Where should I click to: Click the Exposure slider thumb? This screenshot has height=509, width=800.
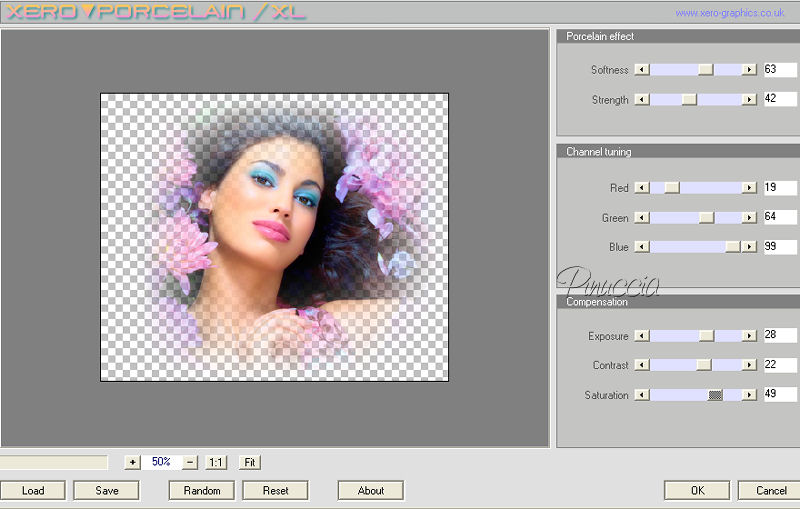pyautogui.click(x=707, y=336)
